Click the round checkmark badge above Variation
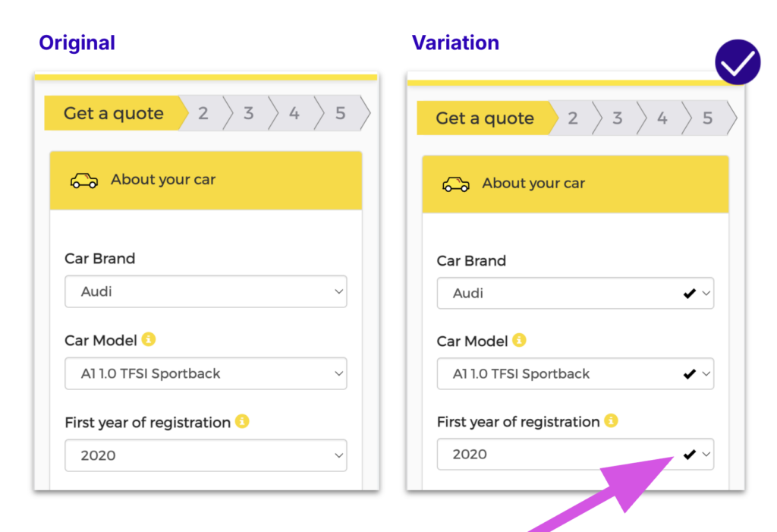This screenshot has width=777, height=532. (737, 62)
